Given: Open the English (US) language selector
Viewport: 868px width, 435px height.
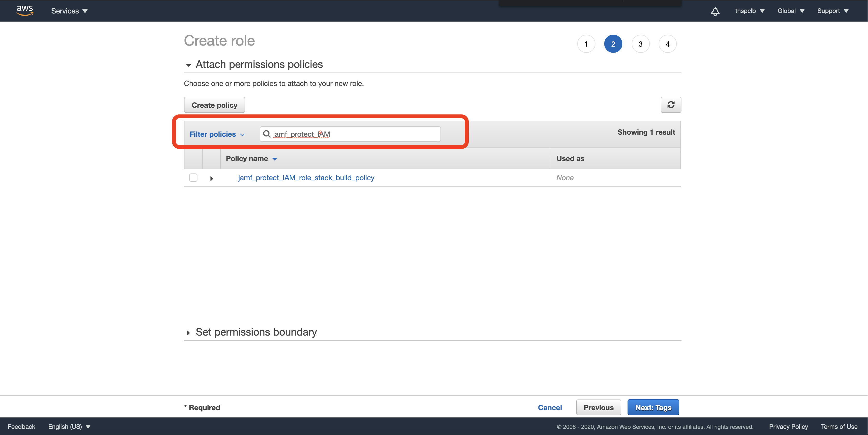Looking at the screenshot, I should (69, 426).
